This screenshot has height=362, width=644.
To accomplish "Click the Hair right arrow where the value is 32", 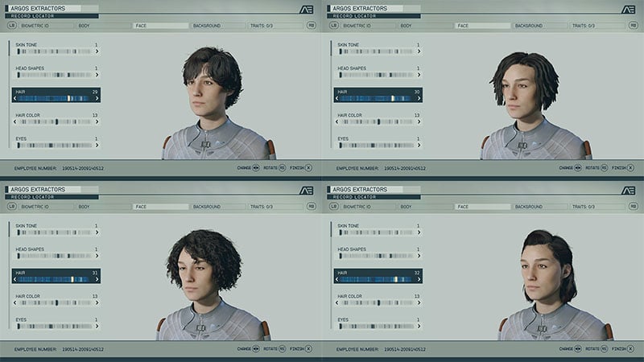I will click(419, 279).
